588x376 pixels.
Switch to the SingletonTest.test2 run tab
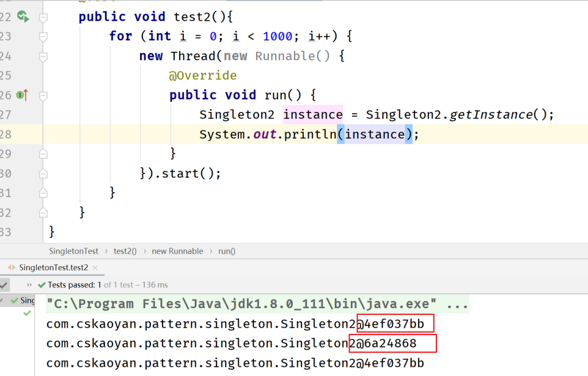tap(53, 267)
